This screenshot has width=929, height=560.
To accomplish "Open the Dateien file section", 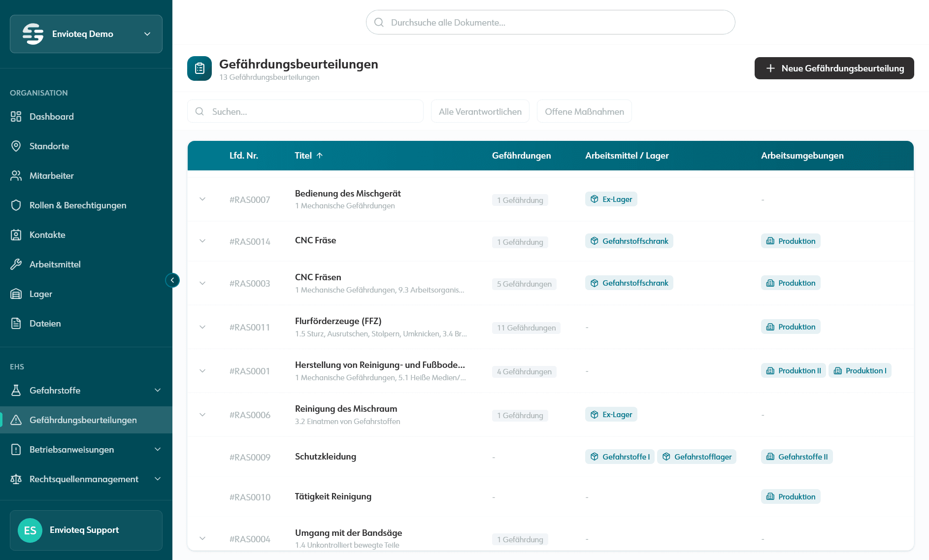I will pyautogui.click(x=45, y=323).
